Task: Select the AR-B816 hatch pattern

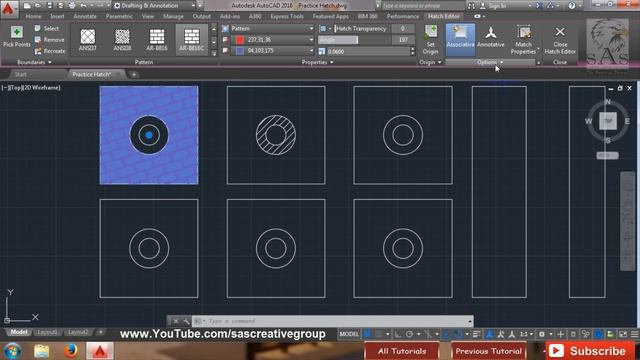Action: click(x=157, y=40)
